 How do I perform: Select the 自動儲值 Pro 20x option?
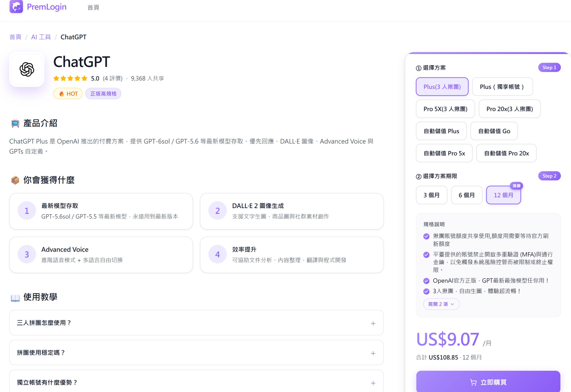tap(506, 153)
